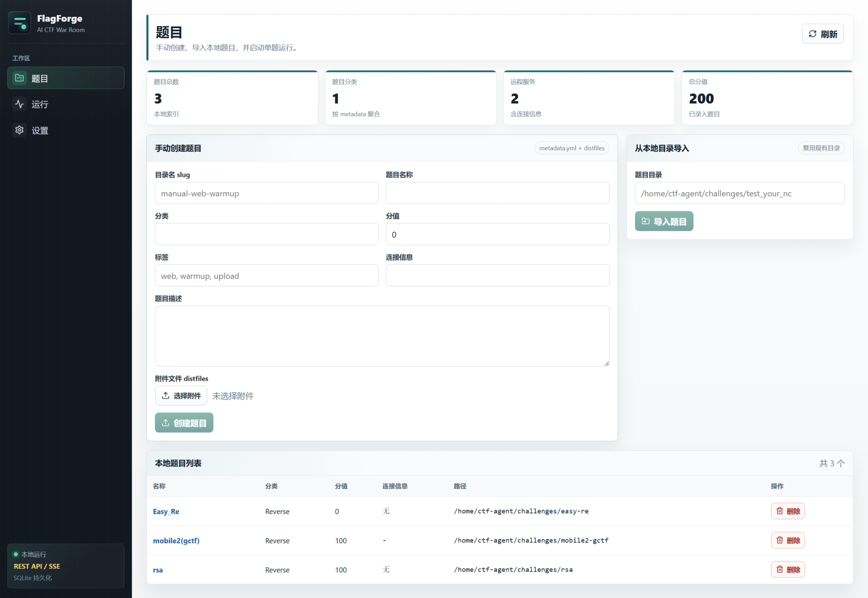Click the trash icon in mobile2(gctf) row
868x598 pixels.
[779, 540]
